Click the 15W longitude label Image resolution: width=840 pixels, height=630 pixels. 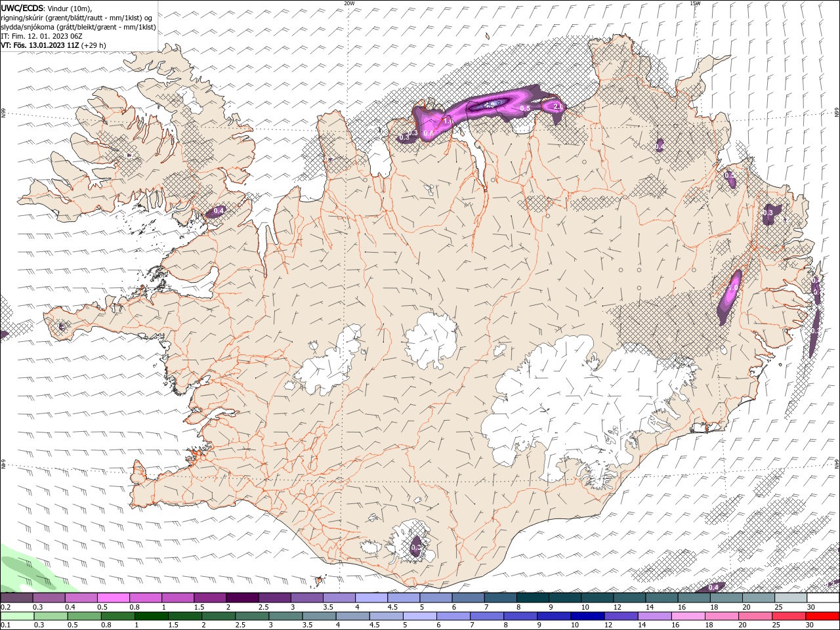[x=696, y=3]
